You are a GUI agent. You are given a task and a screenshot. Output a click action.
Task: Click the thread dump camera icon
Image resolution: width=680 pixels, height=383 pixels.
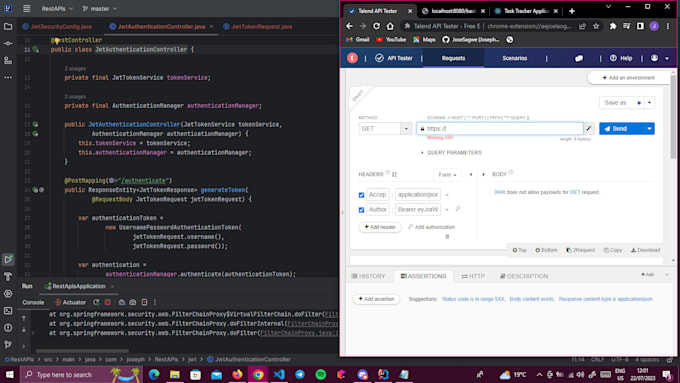(x=133, y=302)
